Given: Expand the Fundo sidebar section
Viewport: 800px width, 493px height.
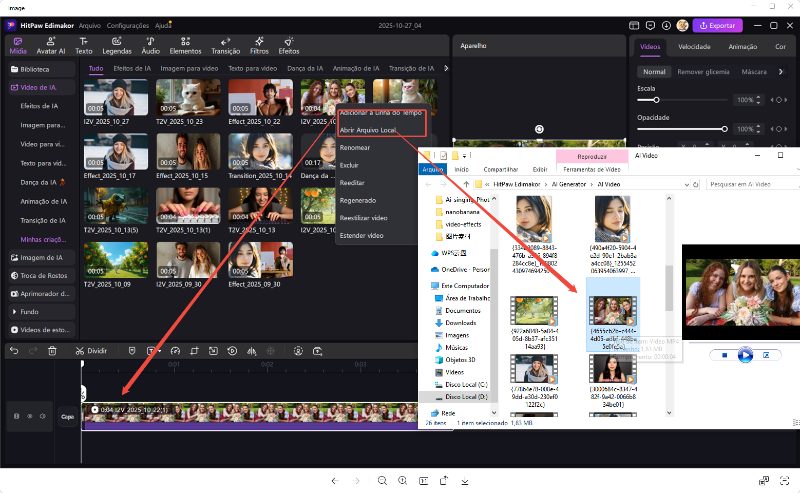Looking at the screenshot, I should point(42,311).
